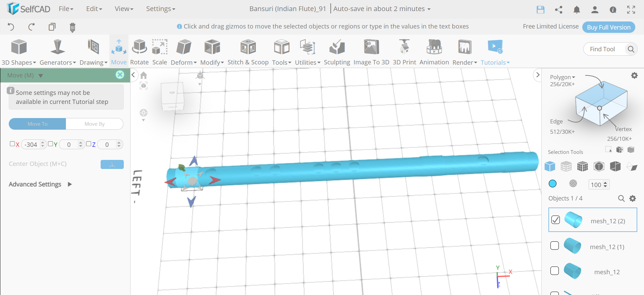Select Edge selection mode label
Image resolution: width=644 pixels, height=295 pixels.
(x=556, y=121)
